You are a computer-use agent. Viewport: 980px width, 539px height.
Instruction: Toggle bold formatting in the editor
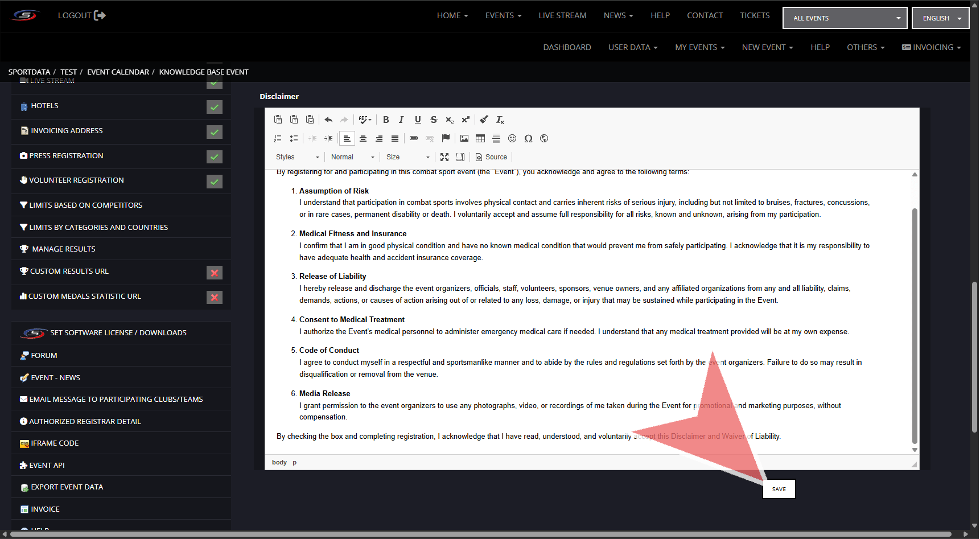[x=386, y=120]
